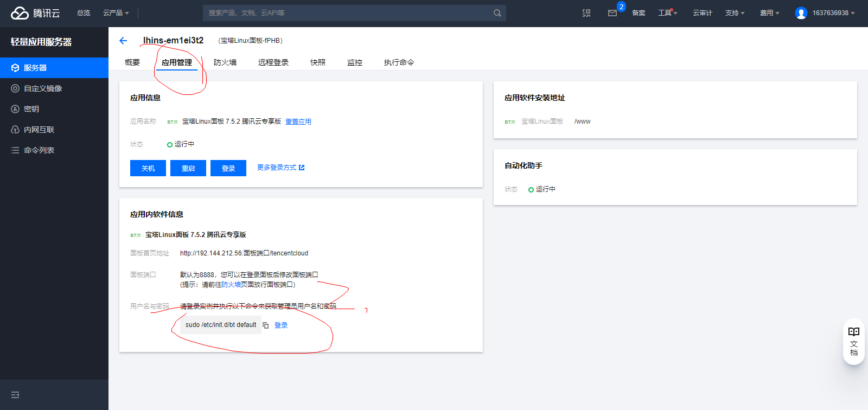The width and height of the screenshot is (868, 410).
Task: Open the 文档 floating help button
Action: 854,342
